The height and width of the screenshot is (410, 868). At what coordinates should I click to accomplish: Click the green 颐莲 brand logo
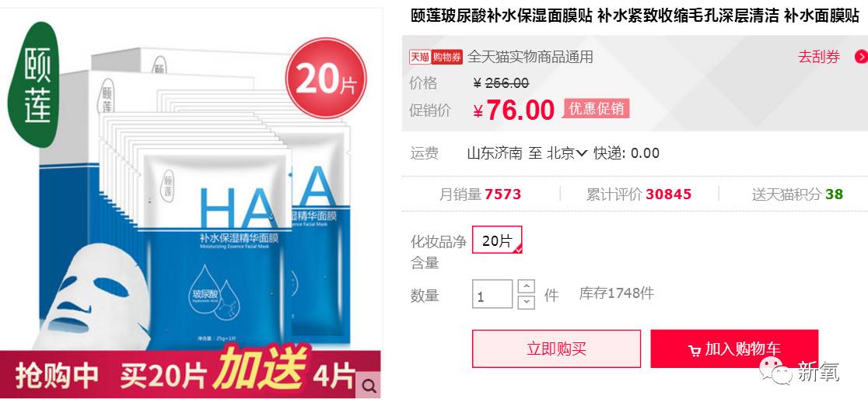(x=33, y=84)
